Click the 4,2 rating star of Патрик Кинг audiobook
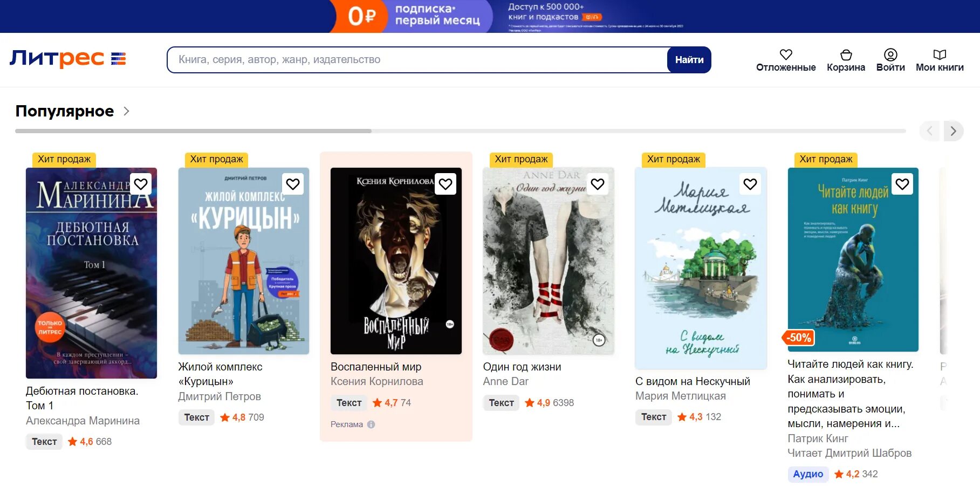This screenshot has width=980, height=494. click(839, 474)
